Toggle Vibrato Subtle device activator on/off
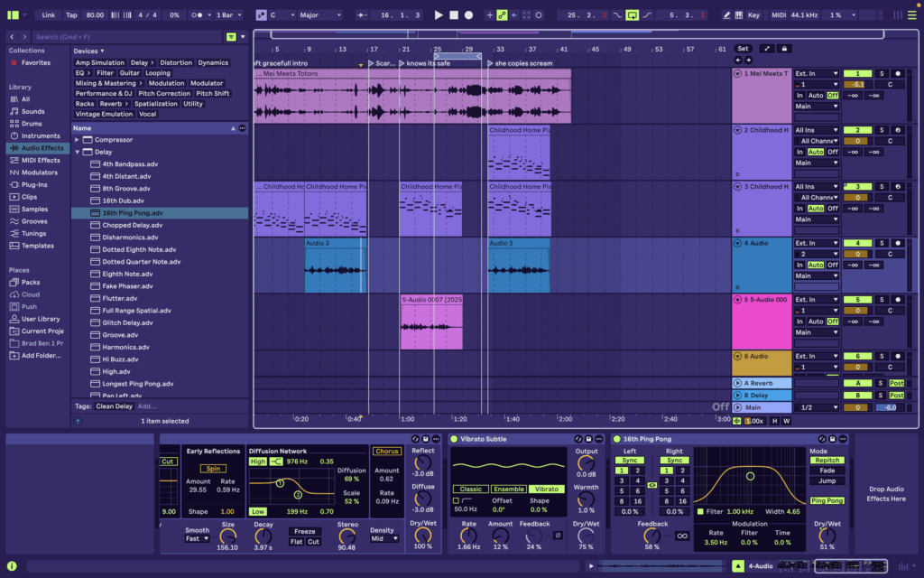Viewport: 924px width, 578px height. click(x=454, y=439)
